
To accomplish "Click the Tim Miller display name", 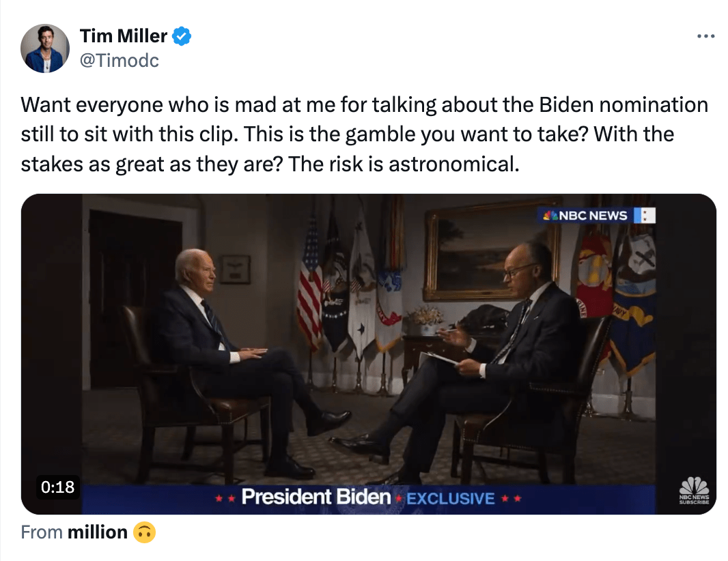I will (124, 36).
